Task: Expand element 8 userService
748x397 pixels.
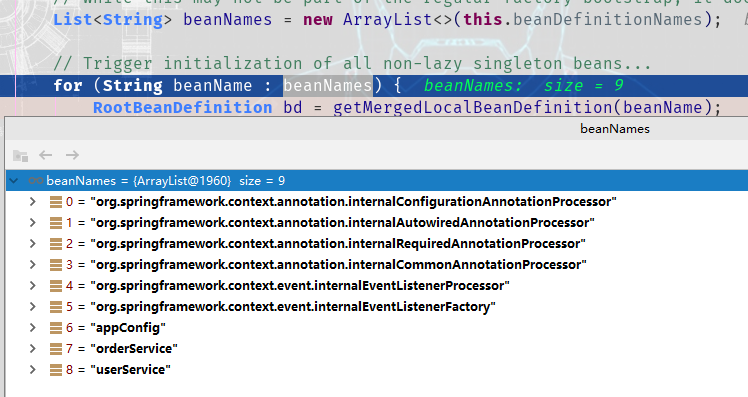Action: click(x=32, y=370)
